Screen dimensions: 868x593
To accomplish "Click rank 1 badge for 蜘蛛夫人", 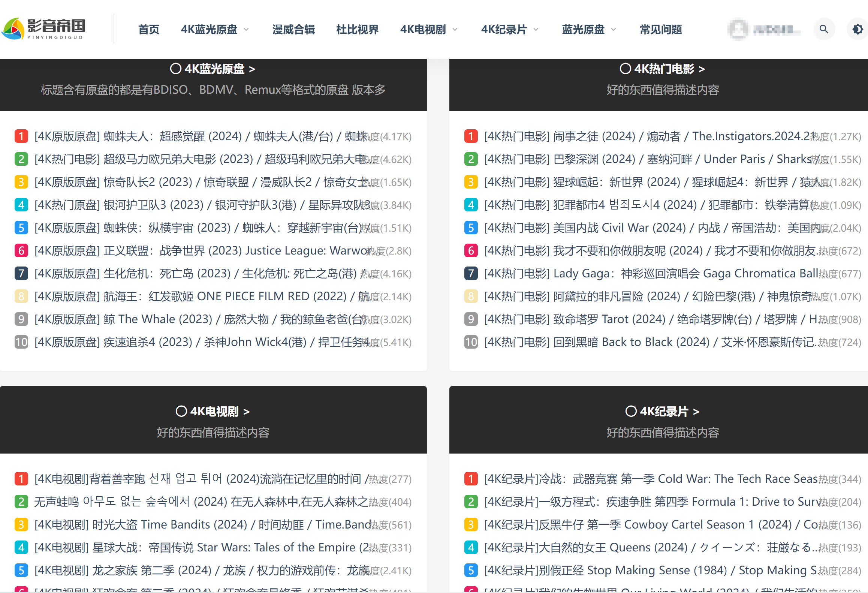I will [21, 136].
